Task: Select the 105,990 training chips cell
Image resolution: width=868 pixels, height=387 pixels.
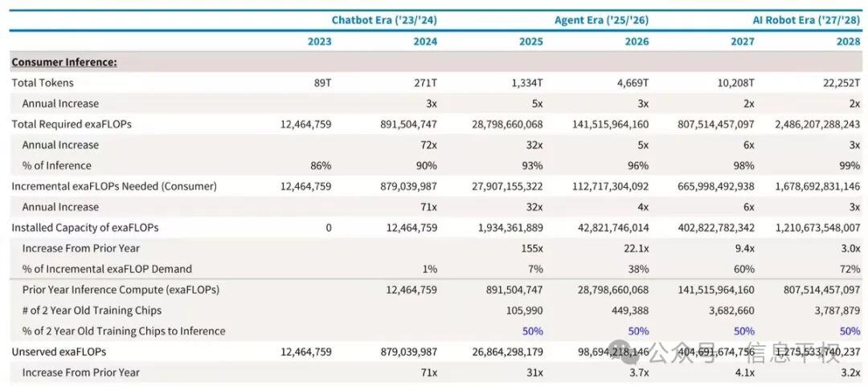Action: [524, 310]
